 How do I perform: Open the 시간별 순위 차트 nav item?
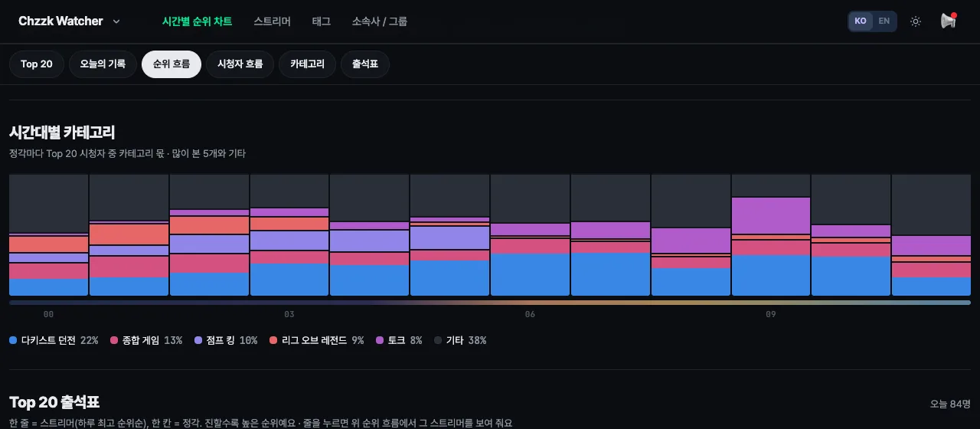197,21
